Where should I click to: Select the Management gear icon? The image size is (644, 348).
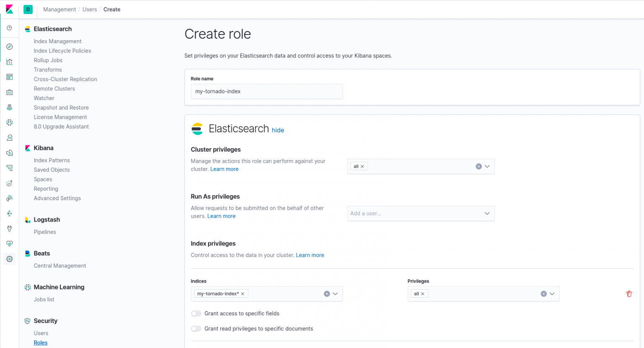[x=9, y=259]
